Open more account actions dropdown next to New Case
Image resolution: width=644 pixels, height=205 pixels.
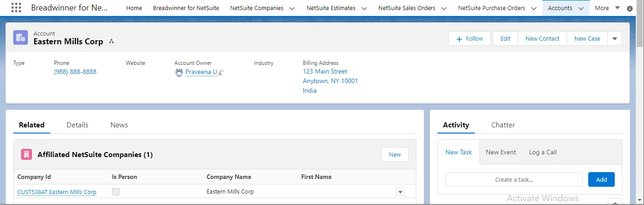point(614,39)
